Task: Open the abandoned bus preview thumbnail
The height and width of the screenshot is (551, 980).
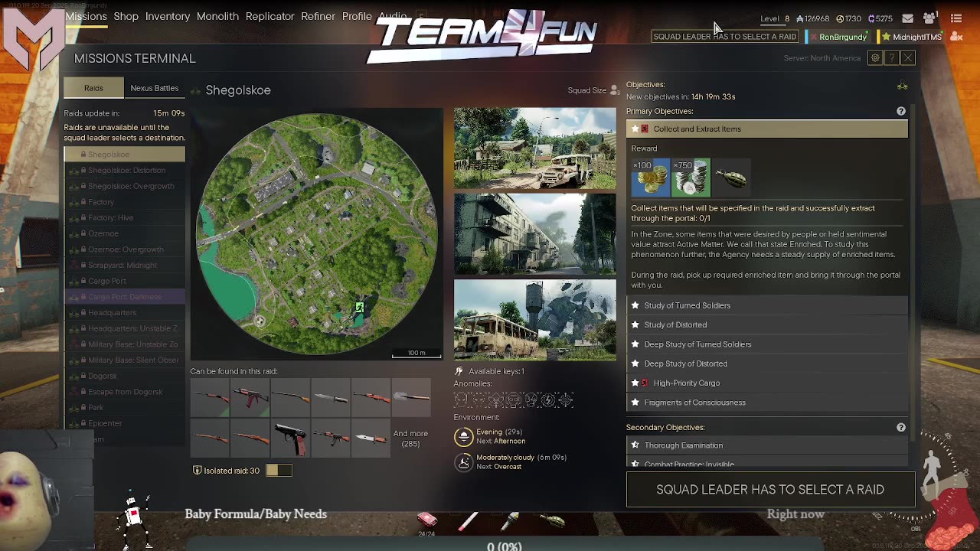Action: click(535, 320)
